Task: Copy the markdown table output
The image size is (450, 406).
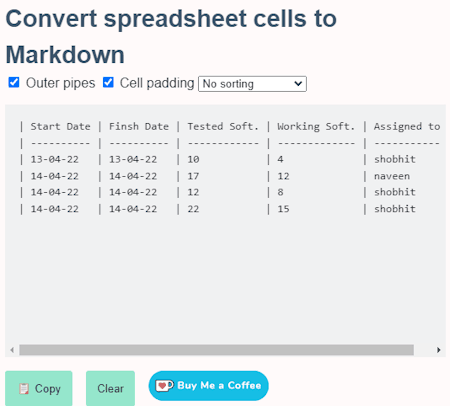Action: click(x=39, y=388)
